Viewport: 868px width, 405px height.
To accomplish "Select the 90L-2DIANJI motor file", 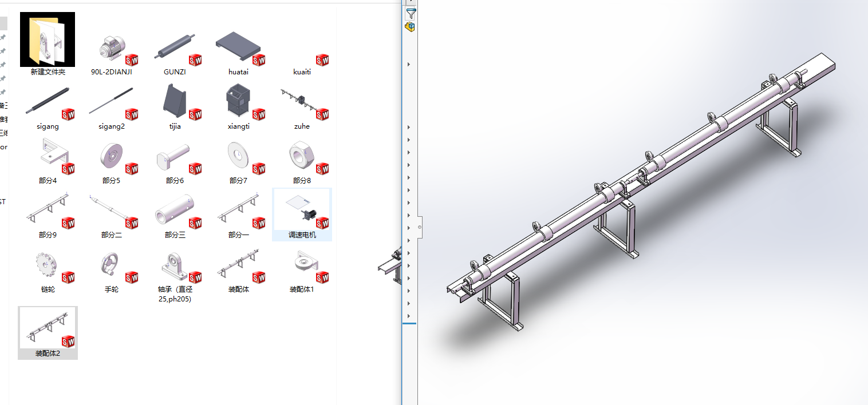I will click(111, 54).
